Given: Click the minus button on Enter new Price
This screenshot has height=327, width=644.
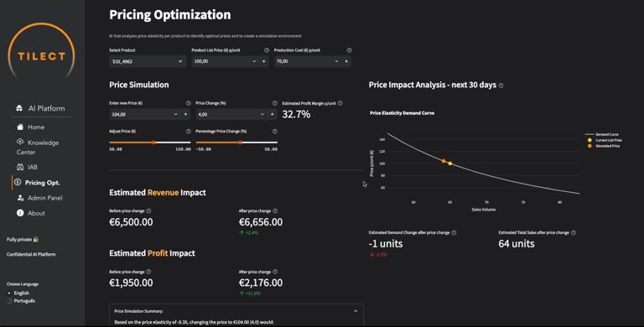Looking at the screenshot, I should 176,114.
